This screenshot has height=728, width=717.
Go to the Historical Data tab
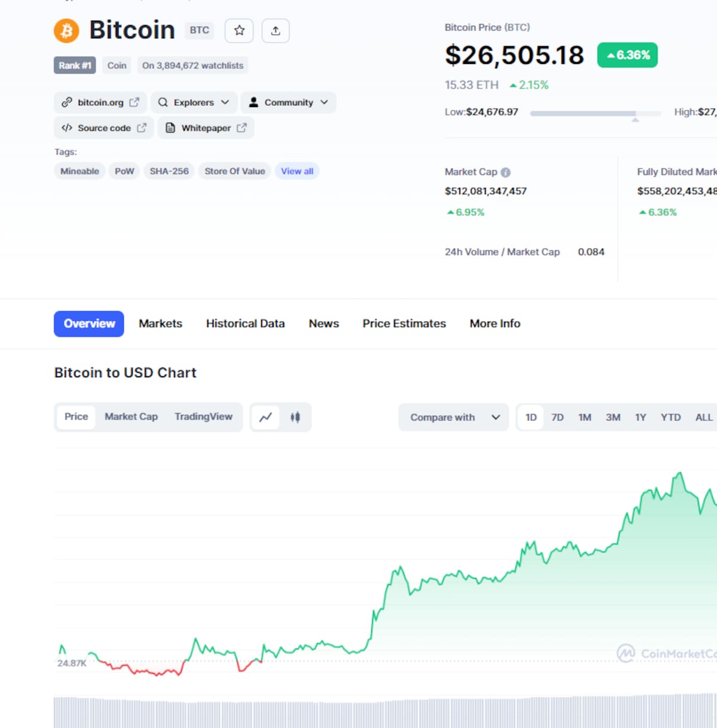pos(245,323)
